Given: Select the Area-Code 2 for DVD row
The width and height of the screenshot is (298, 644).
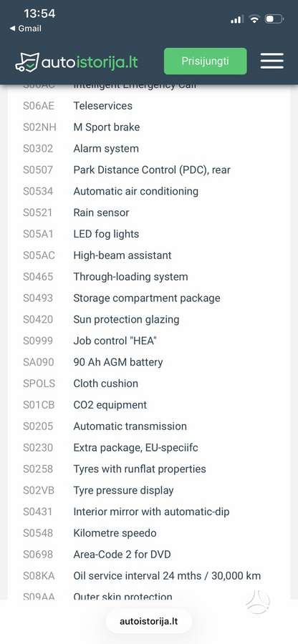Looking at the screenshot, I should pyautogui.click(x=149, y=555).
